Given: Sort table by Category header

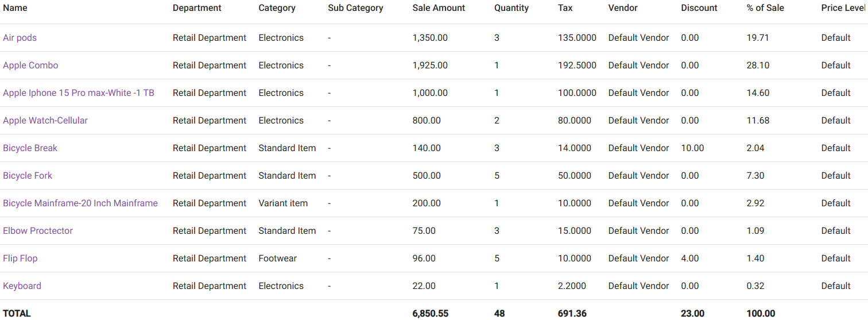Looking at the screenshot, I should tap(277, 8).
